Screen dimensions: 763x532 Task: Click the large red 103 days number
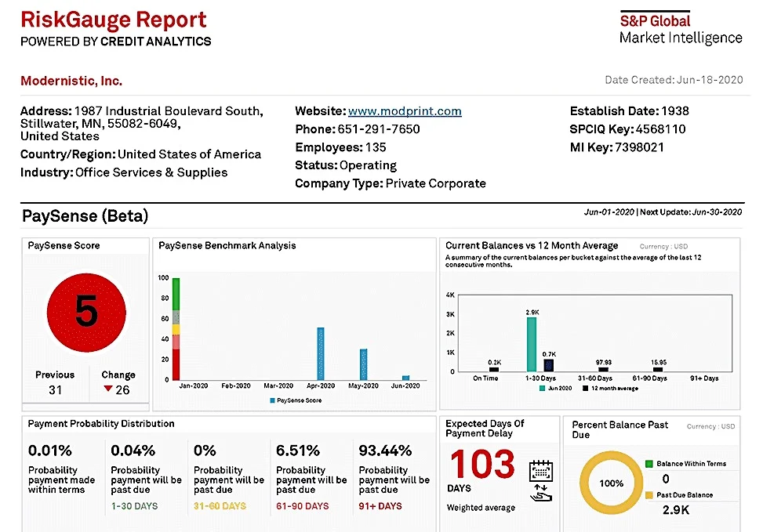(482, 464)
